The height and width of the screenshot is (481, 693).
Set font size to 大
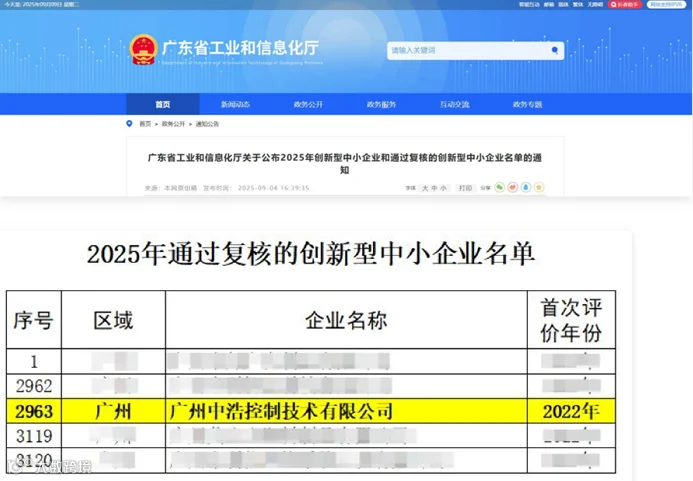pos(425,188)
